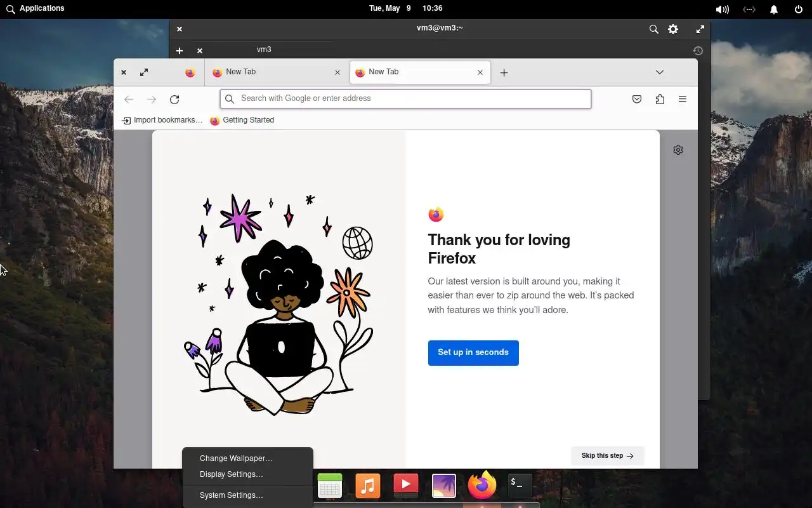This screenshot has height=508, width=812.
Task: Close the active New Tab
Action: 480,72
